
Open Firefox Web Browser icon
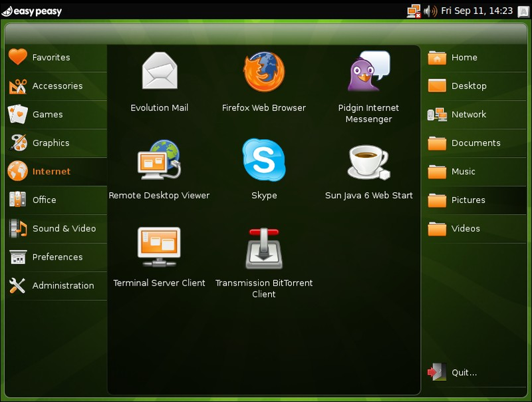(264, 71)
